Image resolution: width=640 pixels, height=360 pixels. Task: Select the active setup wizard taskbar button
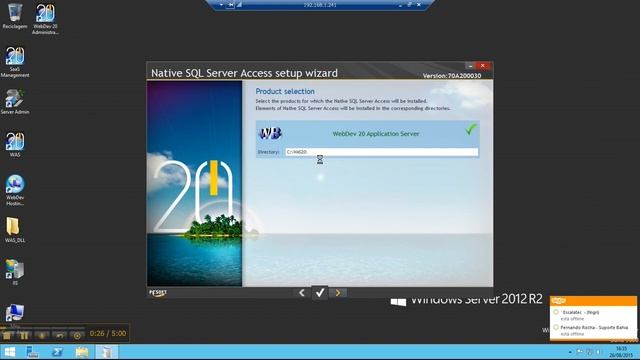(x=107, y=352)
